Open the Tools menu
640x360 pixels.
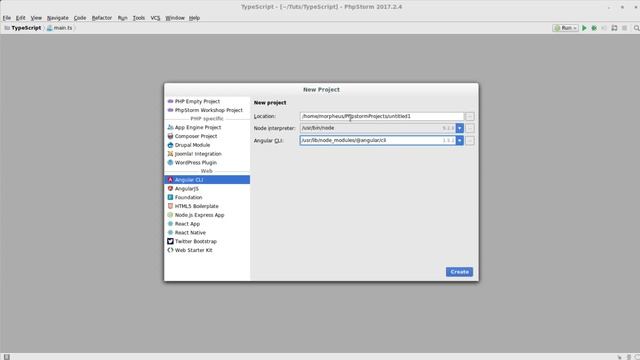tap(139, 18)
